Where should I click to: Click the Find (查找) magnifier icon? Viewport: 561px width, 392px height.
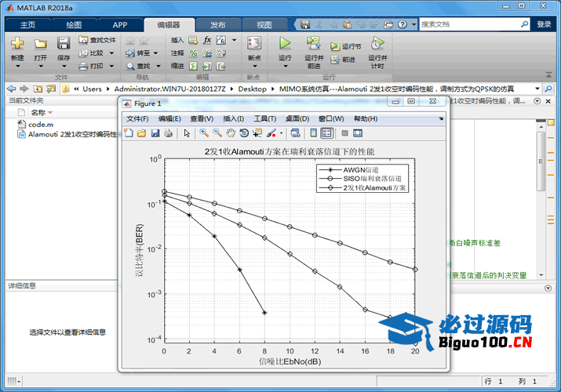coord(130,66)
